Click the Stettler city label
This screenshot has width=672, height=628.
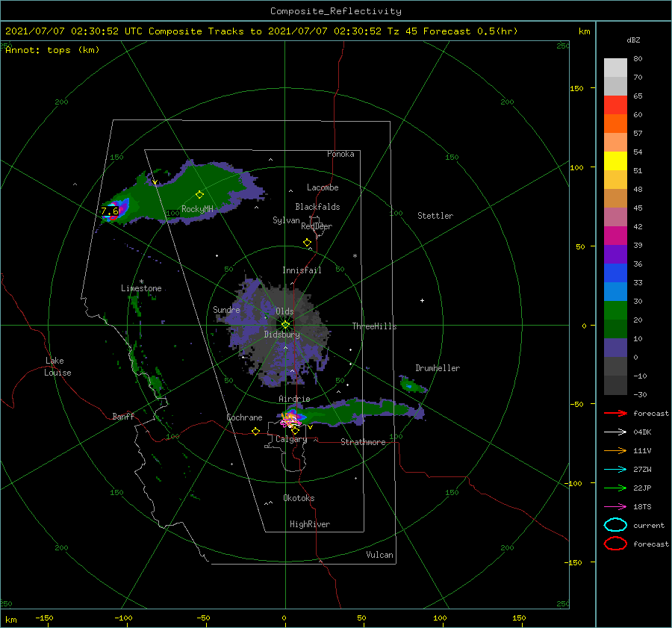(x=435, y=216)
